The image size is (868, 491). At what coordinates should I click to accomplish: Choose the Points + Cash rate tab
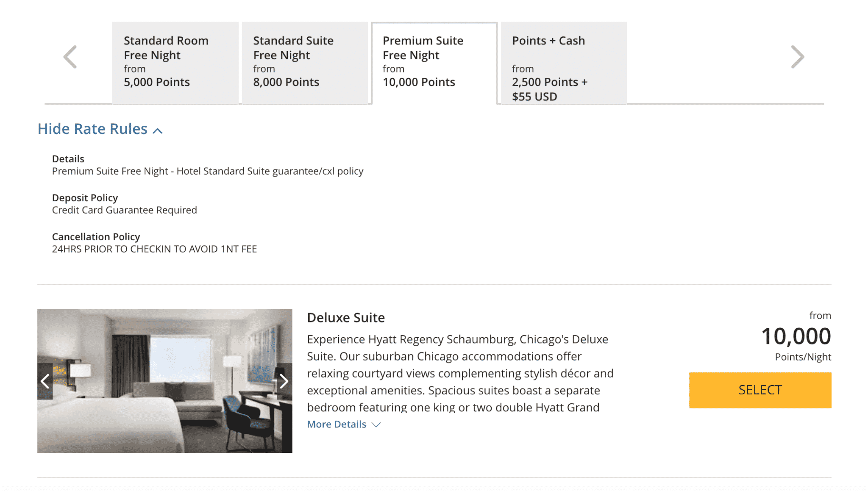pos(563,63)
